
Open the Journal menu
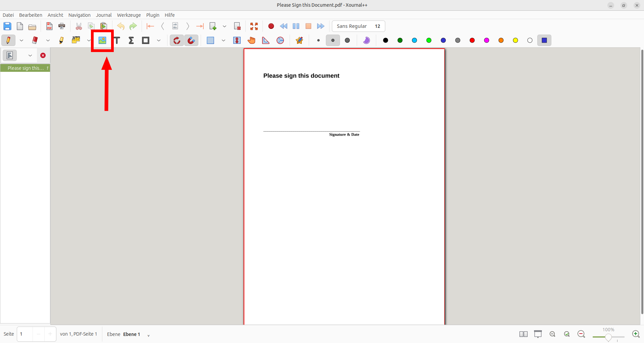click(x=104, y=15)
